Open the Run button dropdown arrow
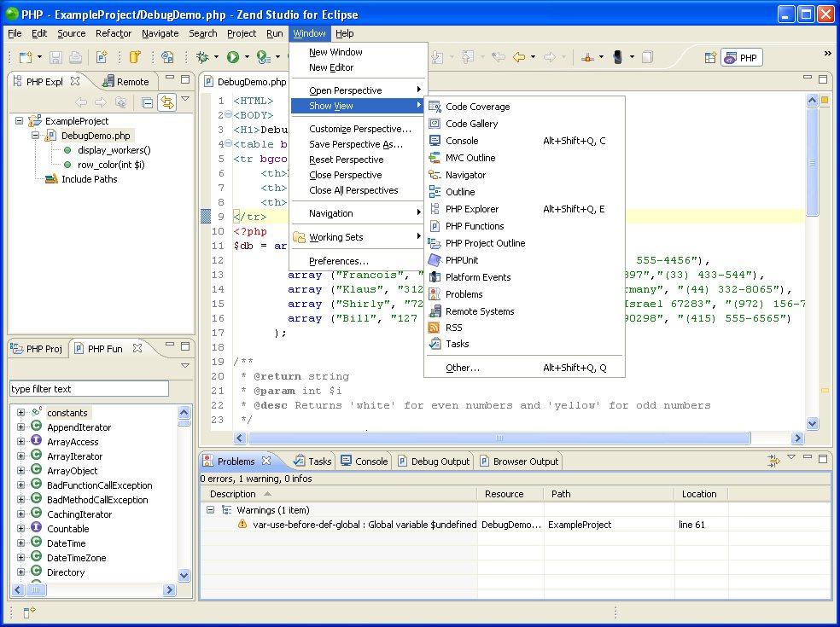The image size is (840, 627). [x=248, y=57]
